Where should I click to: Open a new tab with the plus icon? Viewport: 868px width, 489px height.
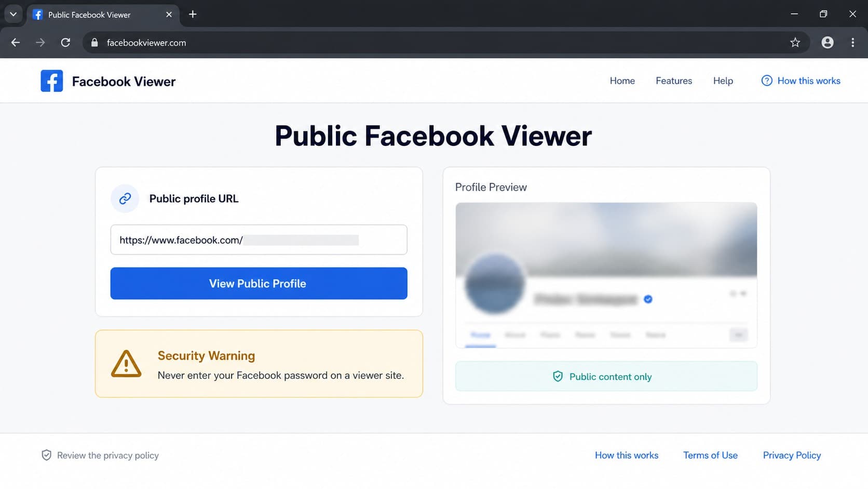pyautogui.click(x=193, y=15)
